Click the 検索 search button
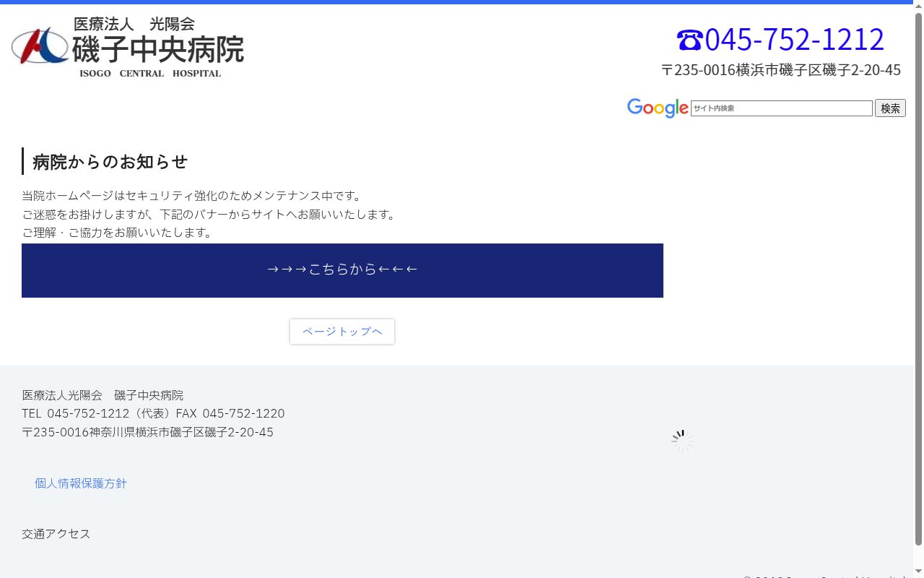This screenshot has height=578, width=924. [890, 108]
